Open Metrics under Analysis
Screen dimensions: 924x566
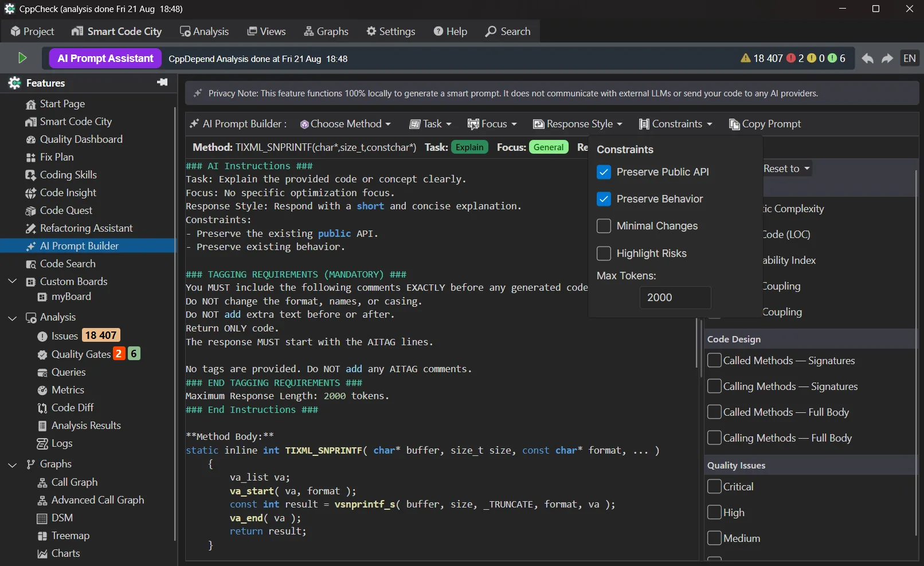point(61,390)
